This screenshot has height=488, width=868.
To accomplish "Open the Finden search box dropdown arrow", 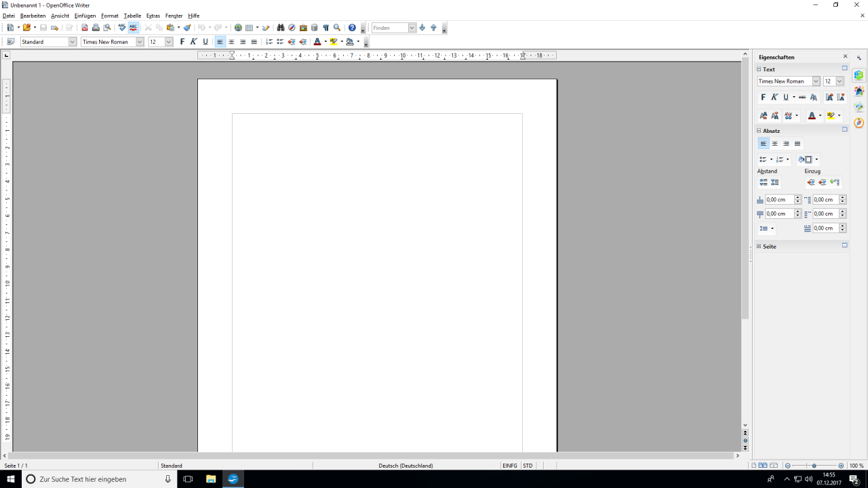I will (x=412, y=28).
